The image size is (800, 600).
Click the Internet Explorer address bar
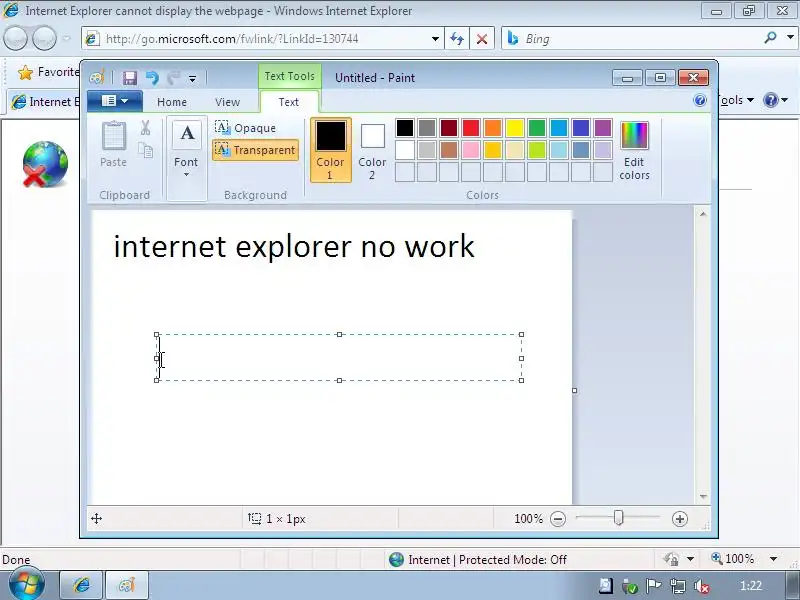[261, 39]
